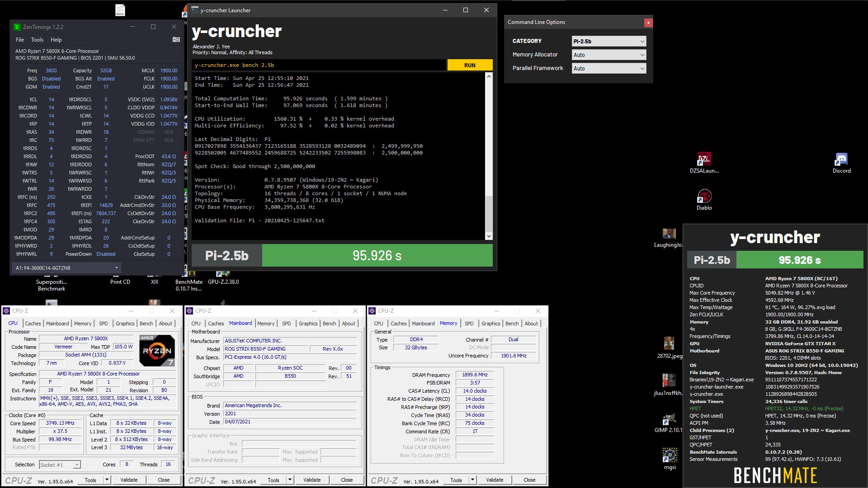
Task: Open About tab in middle CPU-Z
Action: [349, 324]
